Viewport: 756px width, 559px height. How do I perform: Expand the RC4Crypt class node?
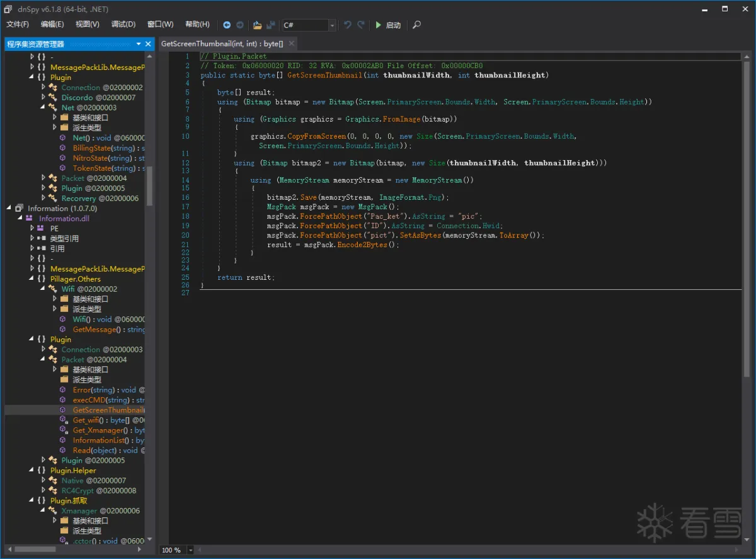(43, 490)
